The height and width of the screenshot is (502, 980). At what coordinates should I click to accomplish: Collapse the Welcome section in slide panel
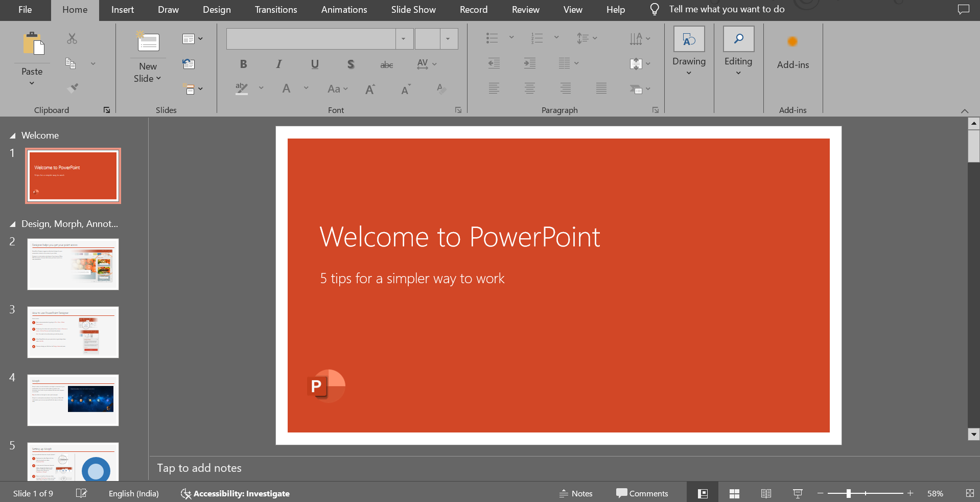(12, 135)
